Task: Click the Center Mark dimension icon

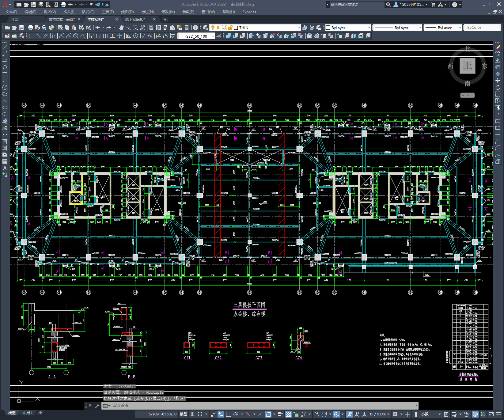Action: [x=135, y=36]
